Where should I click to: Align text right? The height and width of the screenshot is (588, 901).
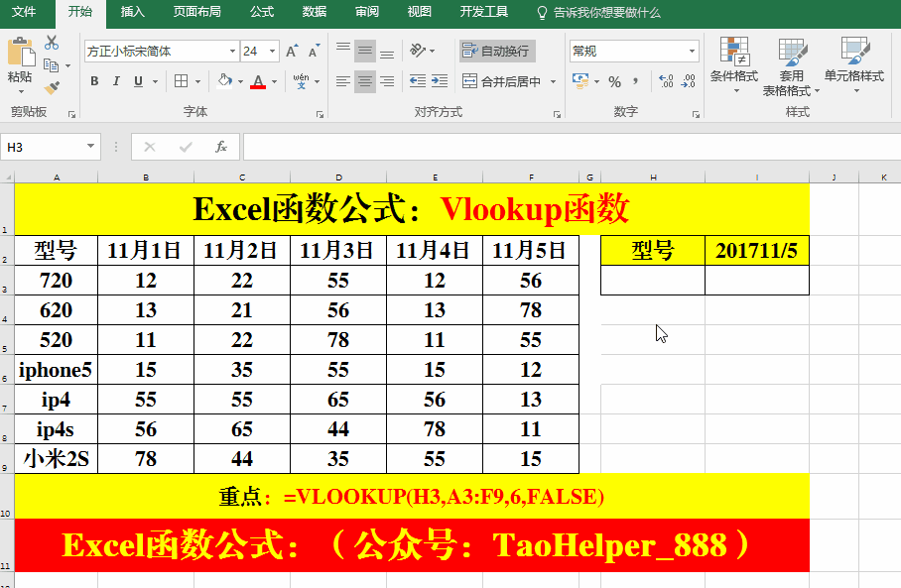point(387,81)
